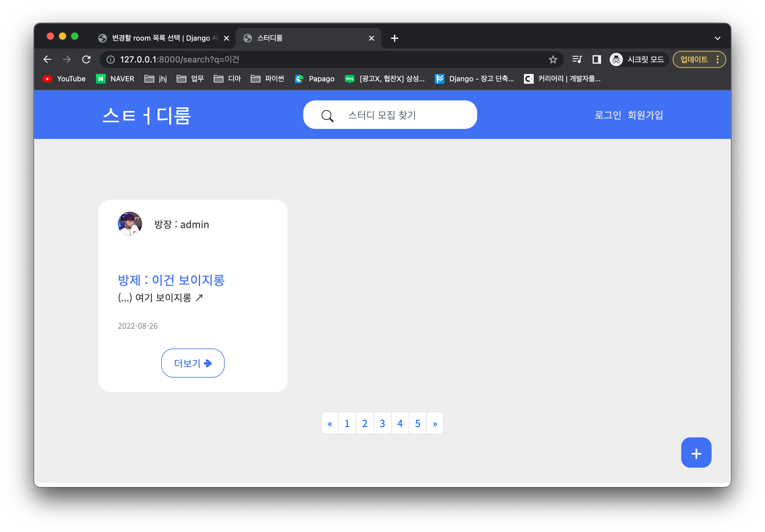Open a new tab with the plus button

tap(395, 38)
